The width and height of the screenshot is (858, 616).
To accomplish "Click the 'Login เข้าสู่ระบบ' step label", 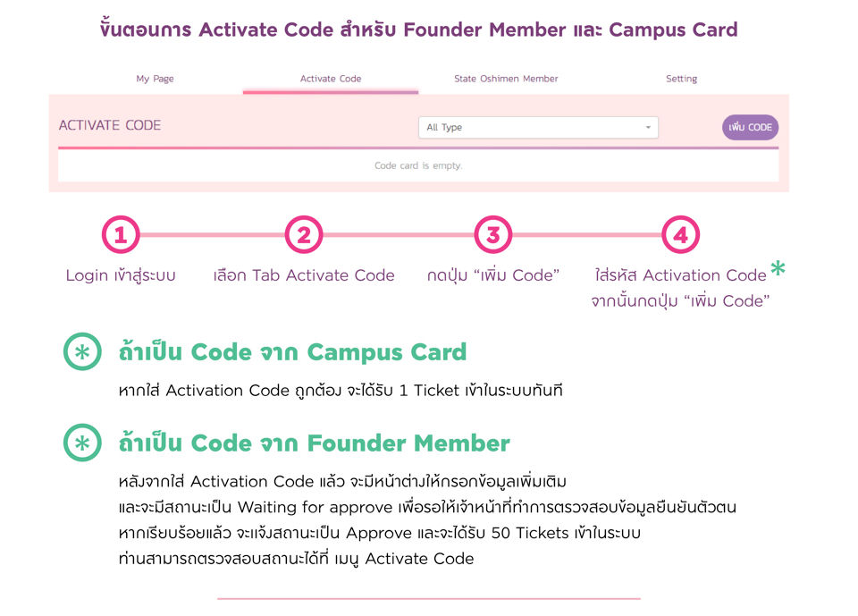I will 121,275.
